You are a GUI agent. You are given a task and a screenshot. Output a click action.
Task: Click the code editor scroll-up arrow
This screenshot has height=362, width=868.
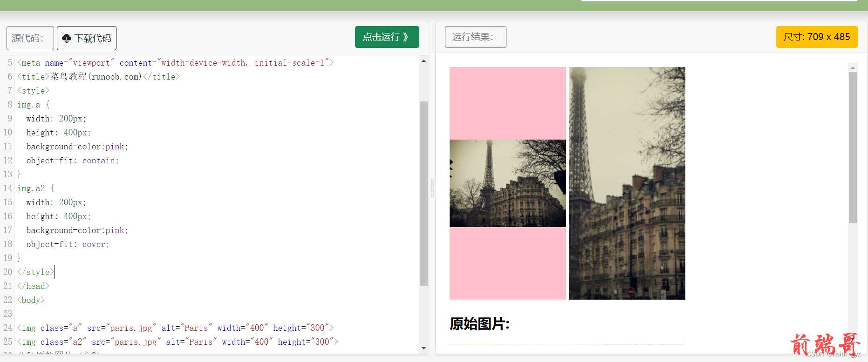[x=424, y=61]
